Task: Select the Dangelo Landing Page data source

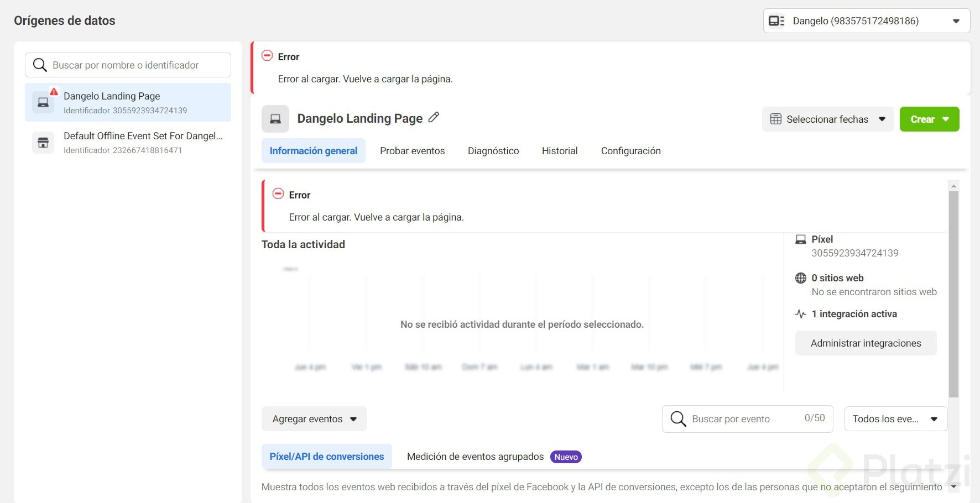Action: coord(128,102)
